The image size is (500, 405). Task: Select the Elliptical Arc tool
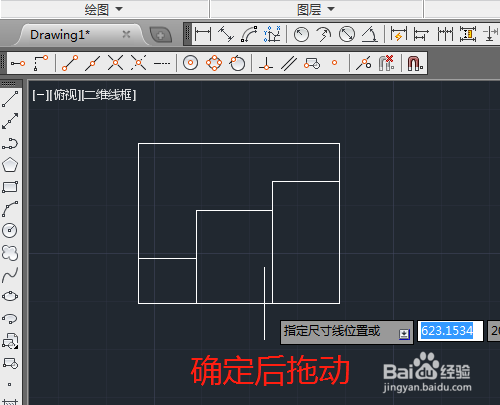click(x=10, y=318)
